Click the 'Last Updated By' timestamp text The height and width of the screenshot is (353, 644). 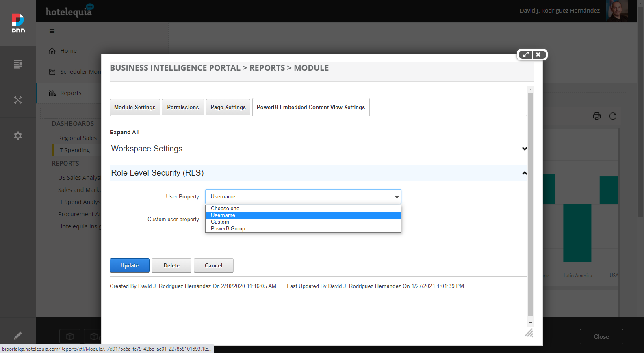(x=375, y=286)
